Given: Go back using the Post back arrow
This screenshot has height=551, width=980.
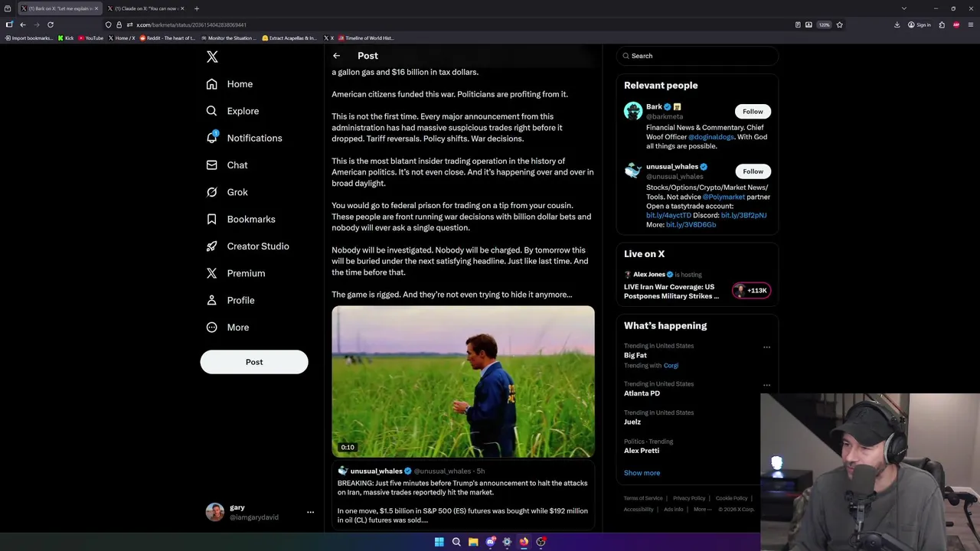Looking at the screenshot, I should pyautogui.click(x=336, y=56).
